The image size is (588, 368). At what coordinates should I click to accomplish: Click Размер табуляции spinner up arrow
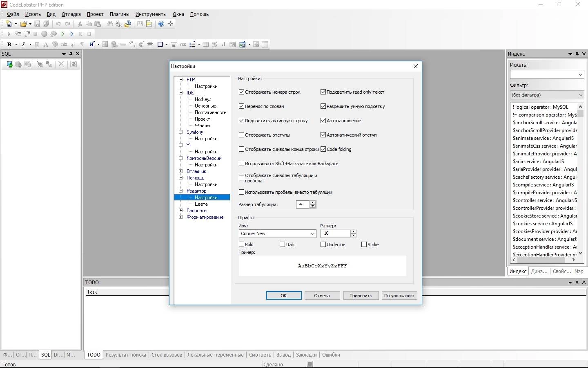[x=313, y=202]
